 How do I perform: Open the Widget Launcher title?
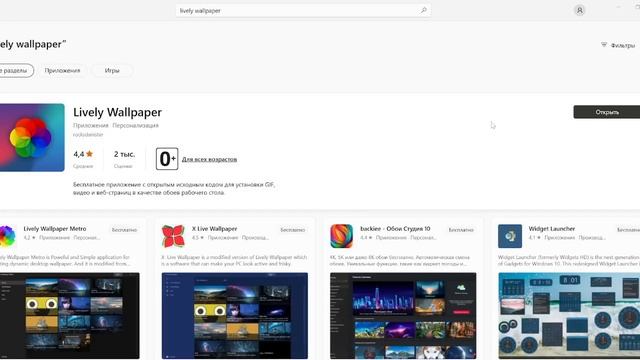click(x=551, y=229)
